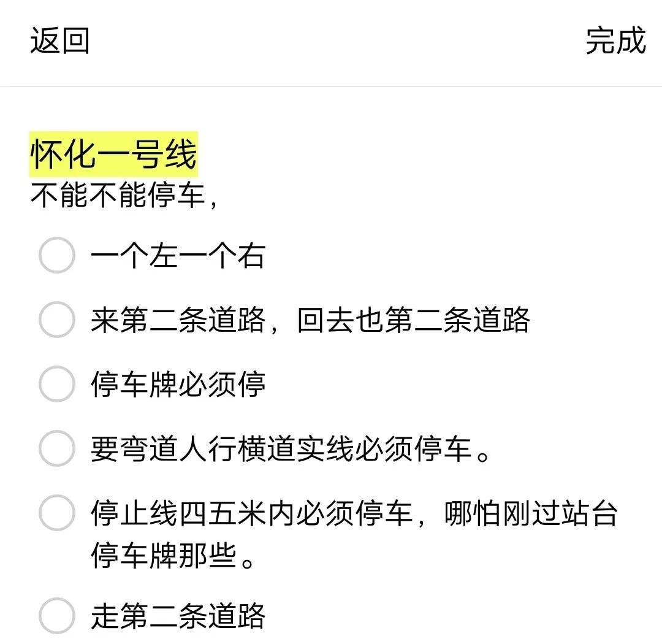Tap 返回 to go back
This screenshot has width=662, height=644.
point(60,41)
